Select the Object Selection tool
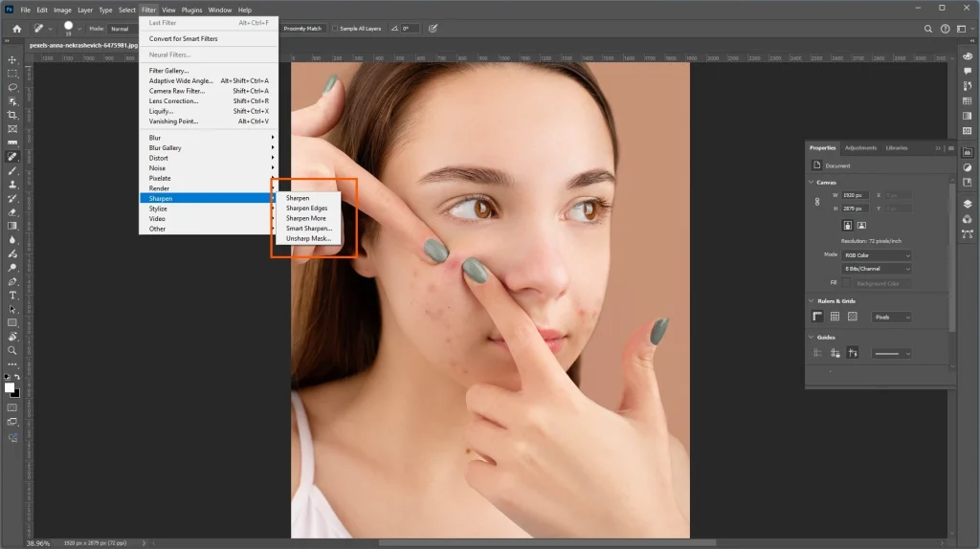This screenshot has width=980, height=549. click(x=11, y=101)
